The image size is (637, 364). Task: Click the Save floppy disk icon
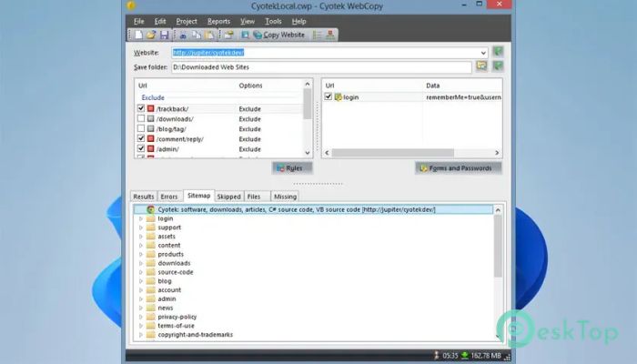164,35
